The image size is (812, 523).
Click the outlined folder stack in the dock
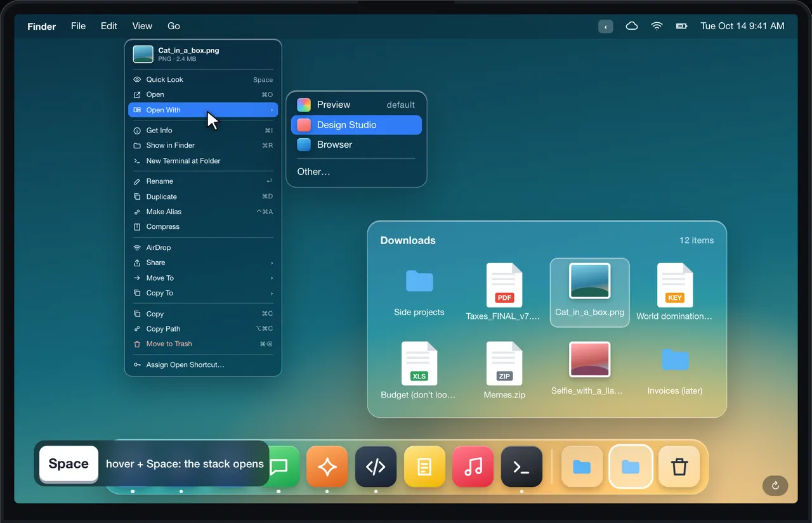631,467
